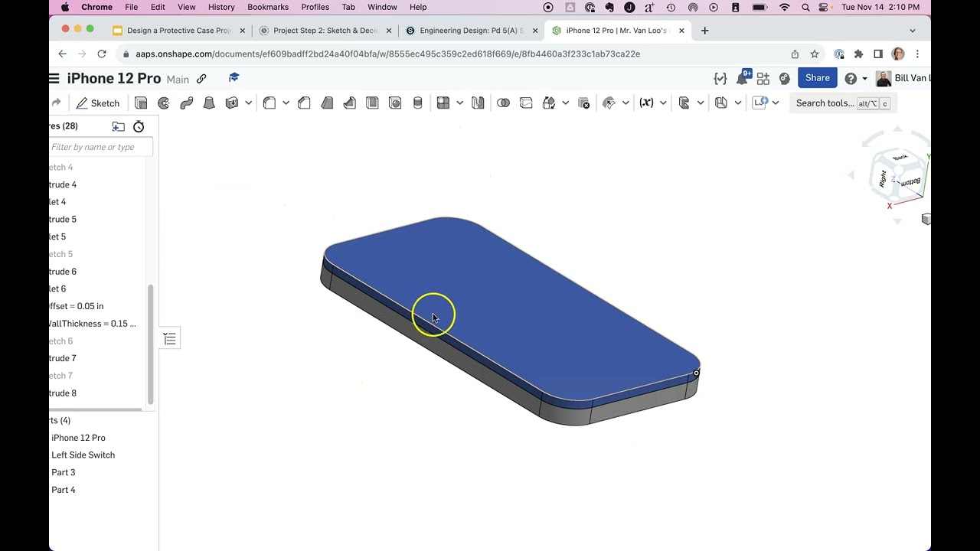Expand the Fillet tool dropdown

pos(286,103)
